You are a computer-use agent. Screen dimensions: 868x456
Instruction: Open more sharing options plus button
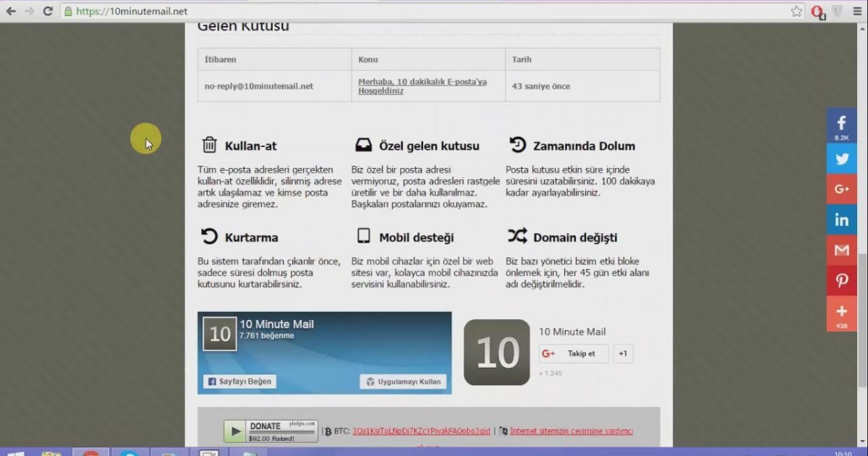[841, 313]
